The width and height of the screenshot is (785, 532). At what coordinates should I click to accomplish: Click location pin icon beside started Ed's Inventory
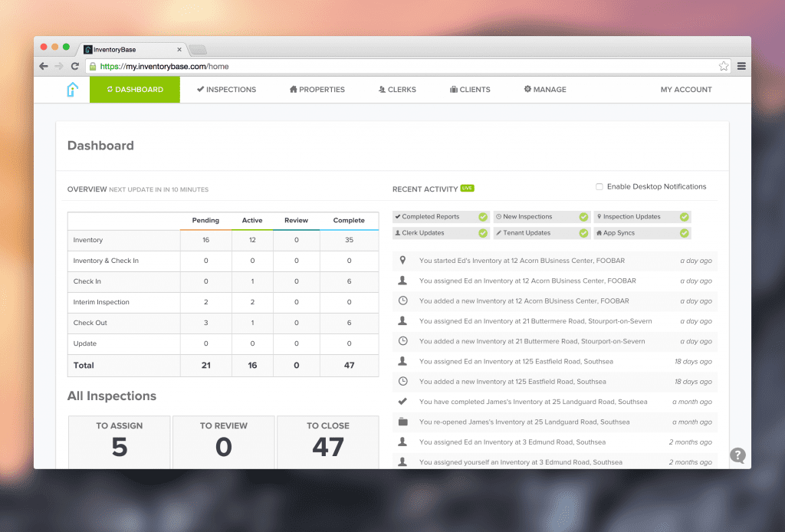(x=403, y=261)
